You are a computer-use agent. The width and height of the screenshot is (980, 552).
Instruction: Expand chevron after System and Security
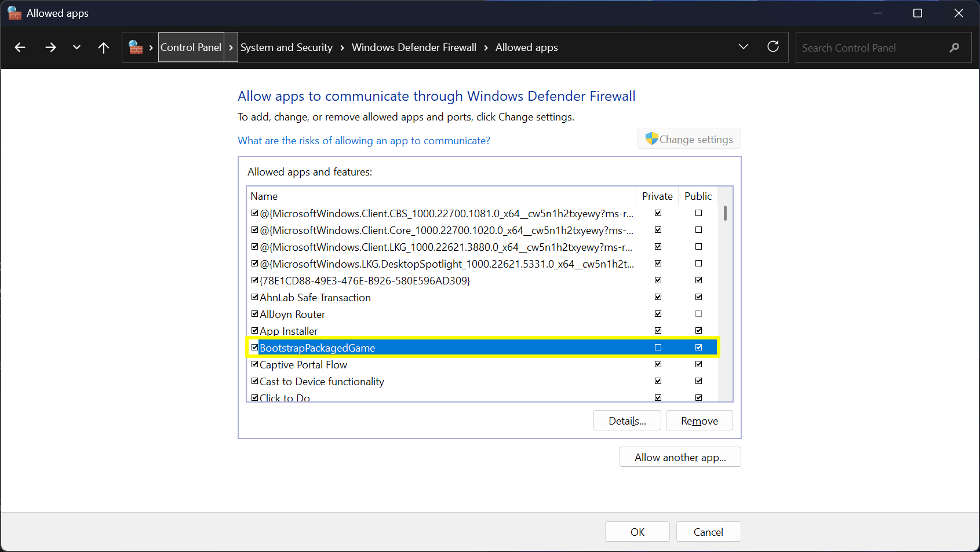coord(343,47)
